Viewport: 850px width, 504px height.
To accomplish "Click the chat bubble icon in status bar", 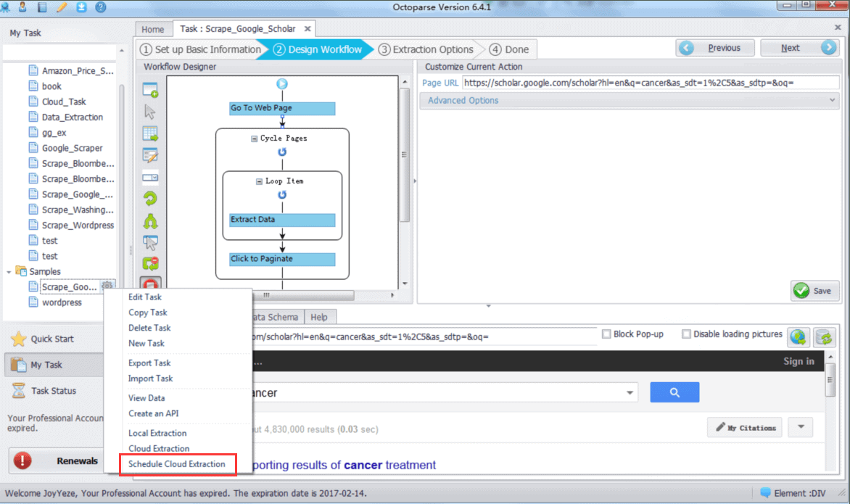I will (765, 492).
